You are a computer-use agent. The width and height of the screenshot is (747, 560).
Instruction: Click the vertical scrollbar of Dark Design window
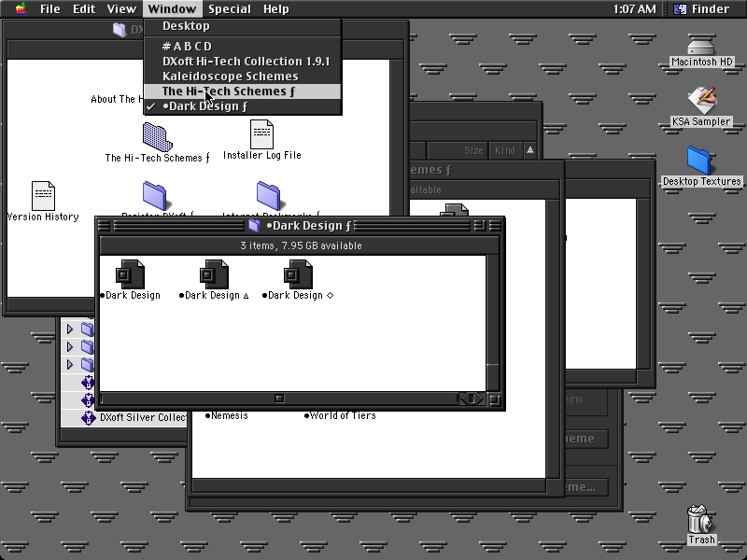coord(493,323)
